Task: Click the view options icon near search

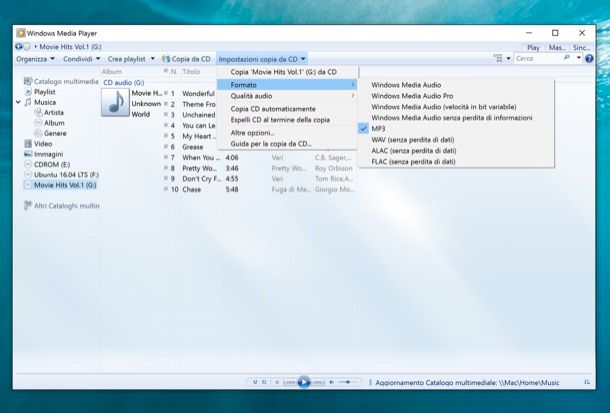Action: 498,58
